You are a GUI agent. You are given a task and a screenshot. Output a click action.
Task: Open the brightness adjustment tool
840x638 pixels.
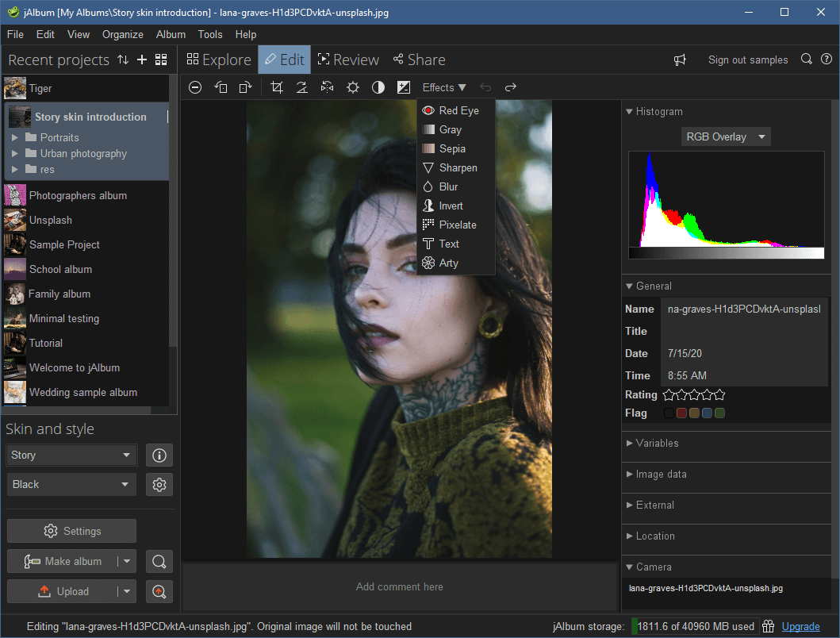click(x=353, y=87)
